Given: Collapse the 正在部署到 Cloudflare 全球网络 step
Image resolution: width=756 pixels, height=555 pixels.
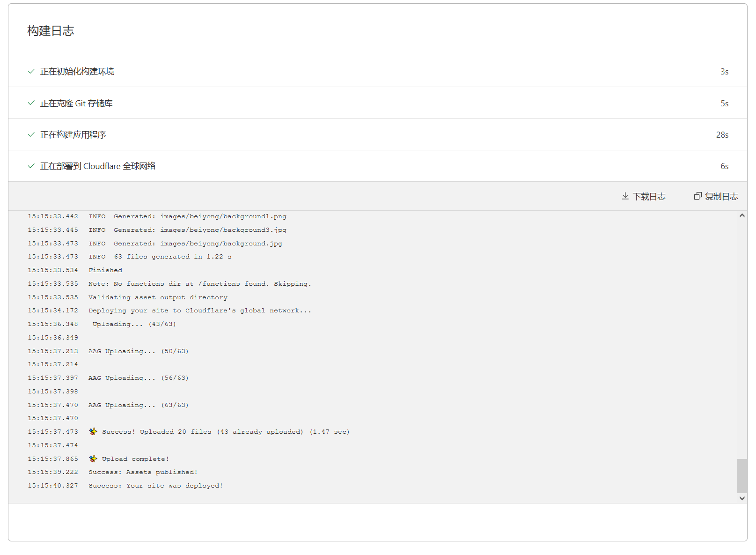Looking at the screenshot, I should pyautogui.click(x=98, y=166).
